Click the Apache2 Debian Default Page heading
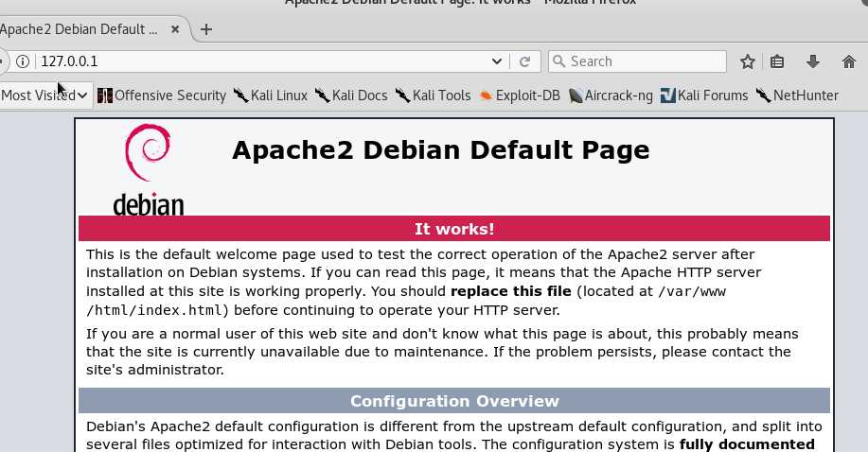The image size is (868, 452). [441, 150]
